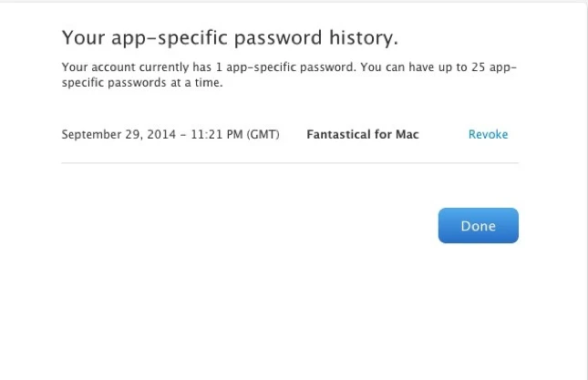Click the date "September 29, 2014 – 11:21 PM (GMT)"
The width and height of the screenshot is (588, 380).
[170, 134]
